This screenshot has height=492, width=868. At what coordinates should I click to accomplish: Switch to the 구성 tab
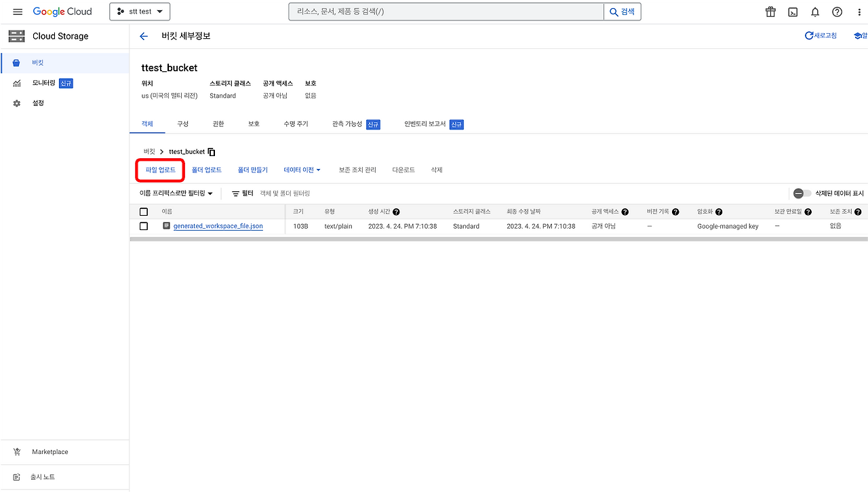tap(182, 124)
